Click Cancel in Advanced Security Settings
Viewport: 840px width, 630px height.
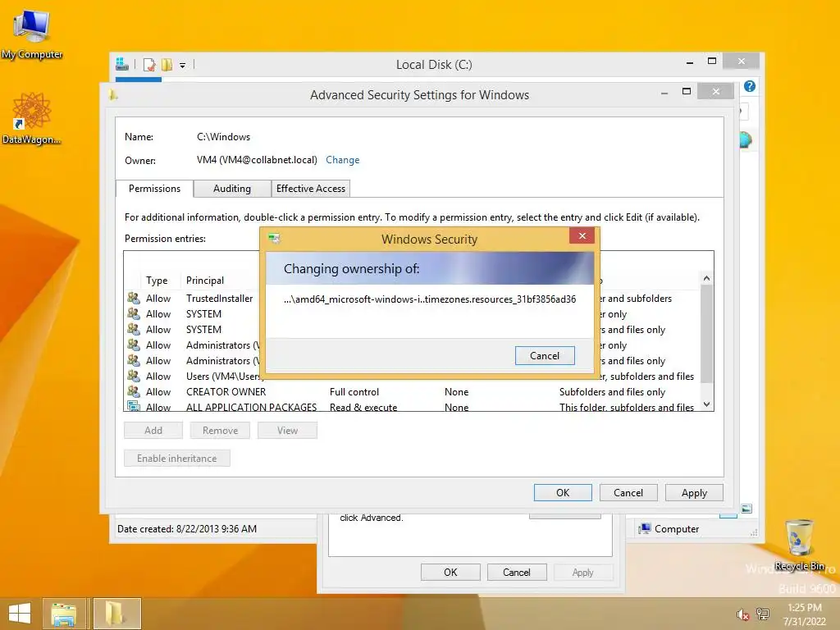tap(628, 492)
